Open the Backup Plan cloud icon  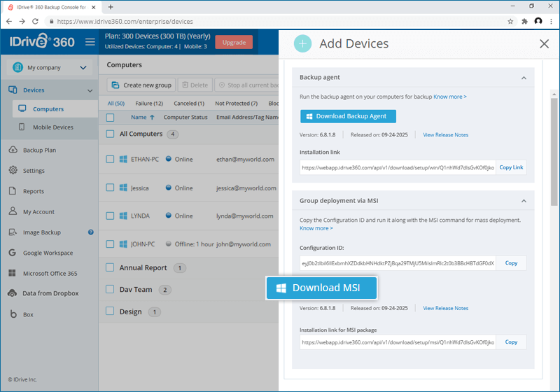[13, 150]
